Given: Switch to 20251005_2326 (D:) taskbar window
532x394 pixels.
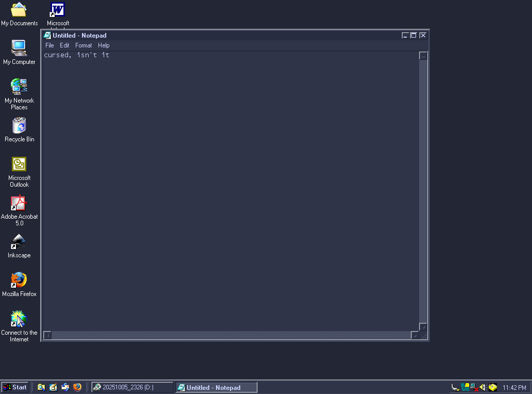Looking at the screenshot, I should (x=132, y=387).
